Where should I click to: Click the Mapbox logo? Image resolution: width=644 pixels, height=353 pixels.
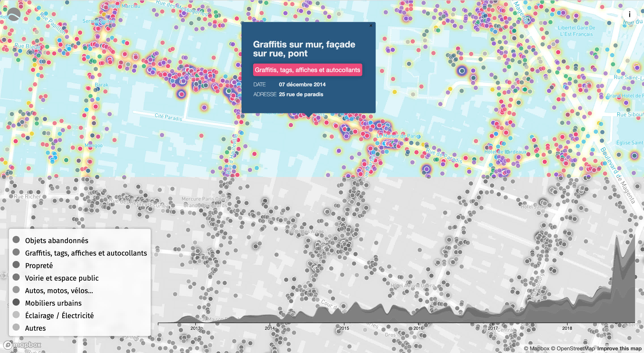coord(23,345)
